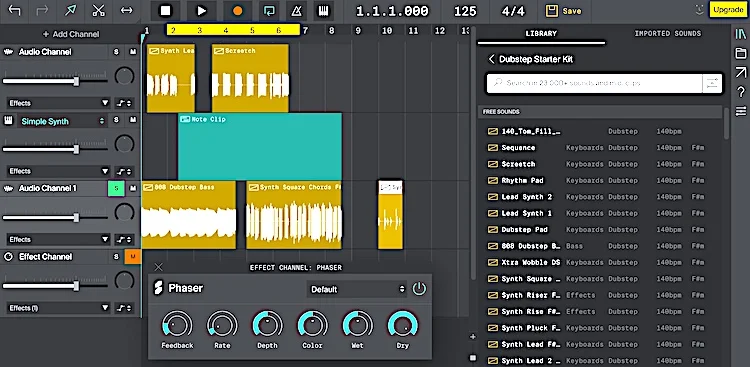Click the redo arrow icon

pos(42,11)
